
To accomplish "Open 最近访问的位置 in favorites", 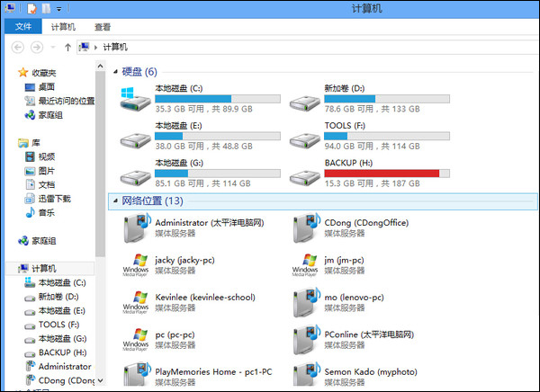I will tap(59, 101).
